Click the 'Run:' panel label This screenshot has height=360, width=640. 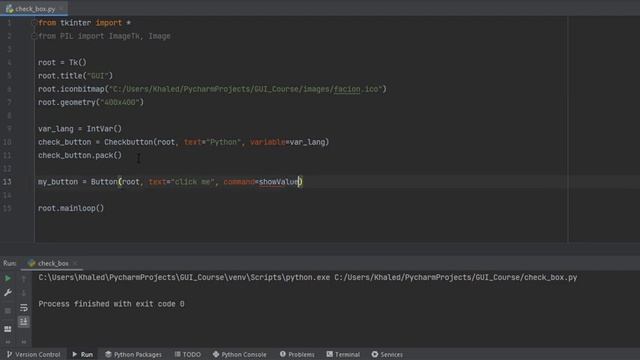[10, 264]
